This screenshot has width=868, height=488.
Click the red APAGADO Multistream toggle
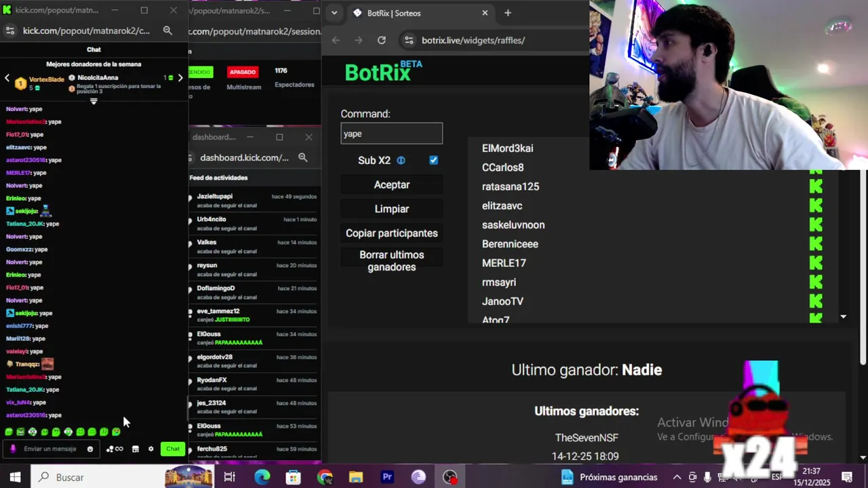tap(242, 72)
